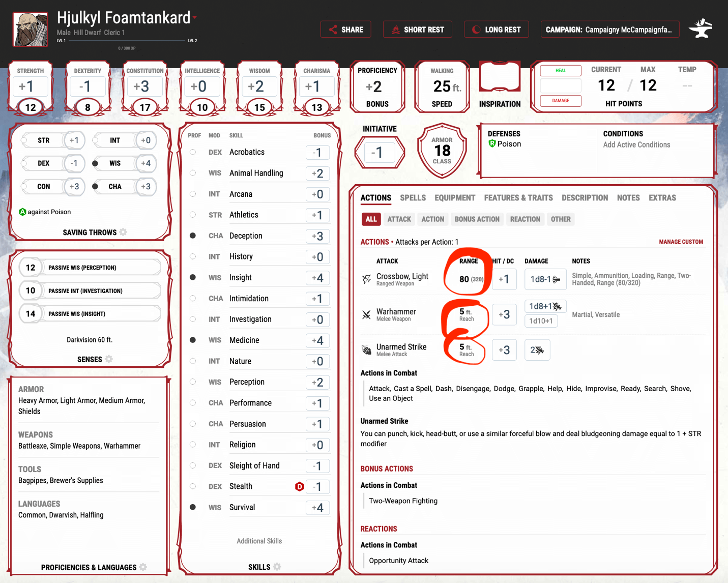Image resolution: width=728 pixels, height=583 pixels.
Task: Take a Short Rest
Action: pos(417,30)
